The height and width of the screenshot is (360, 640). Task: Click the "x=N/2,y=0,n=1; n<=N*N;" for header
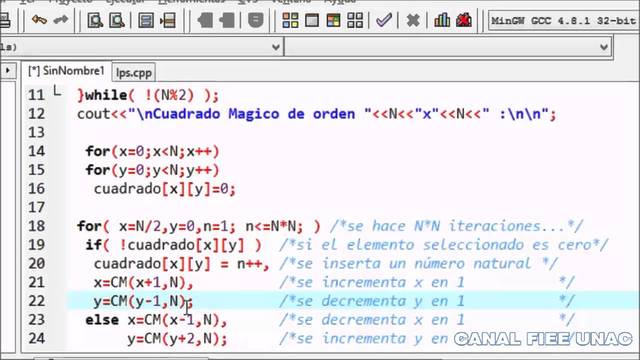tap(211, 227)
